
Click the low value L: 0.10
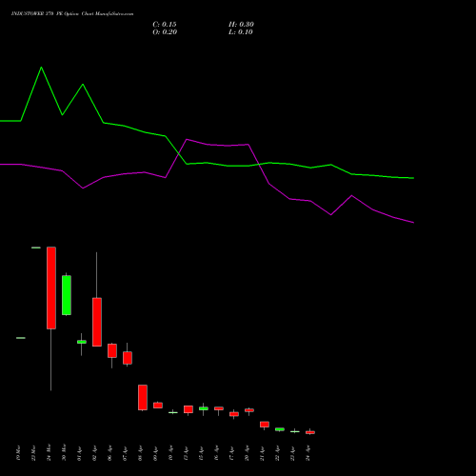point(241,32)
